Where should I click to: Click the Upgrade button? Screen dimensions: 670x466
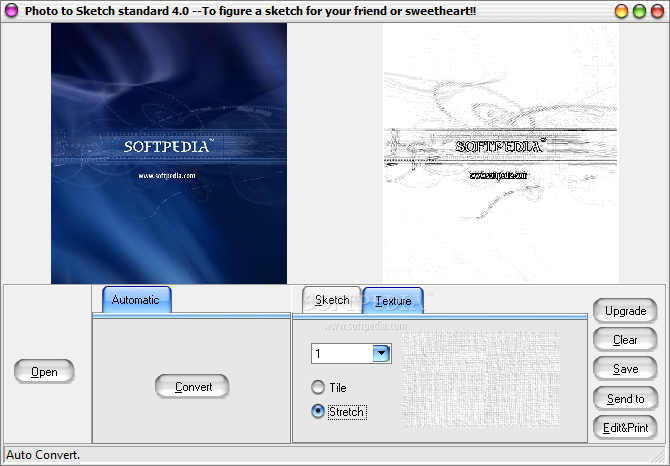coord(625,311)
